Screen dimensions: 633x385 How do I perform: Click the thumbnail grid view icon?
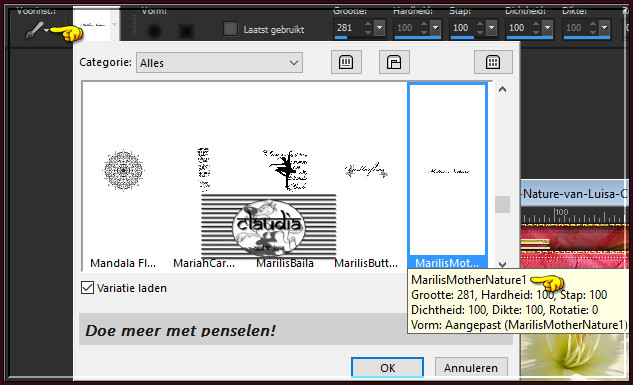[x=493, y=62]
